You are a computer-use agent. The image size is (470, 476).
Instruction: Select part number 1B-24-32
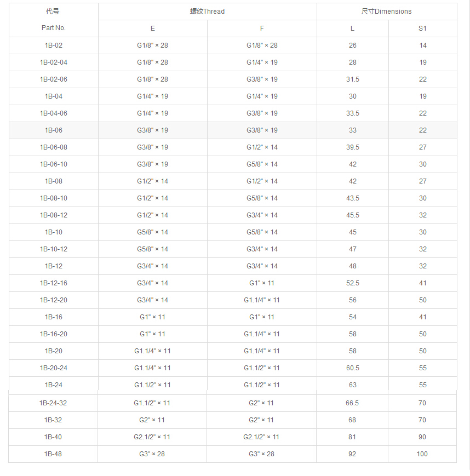tap(54, 403)
